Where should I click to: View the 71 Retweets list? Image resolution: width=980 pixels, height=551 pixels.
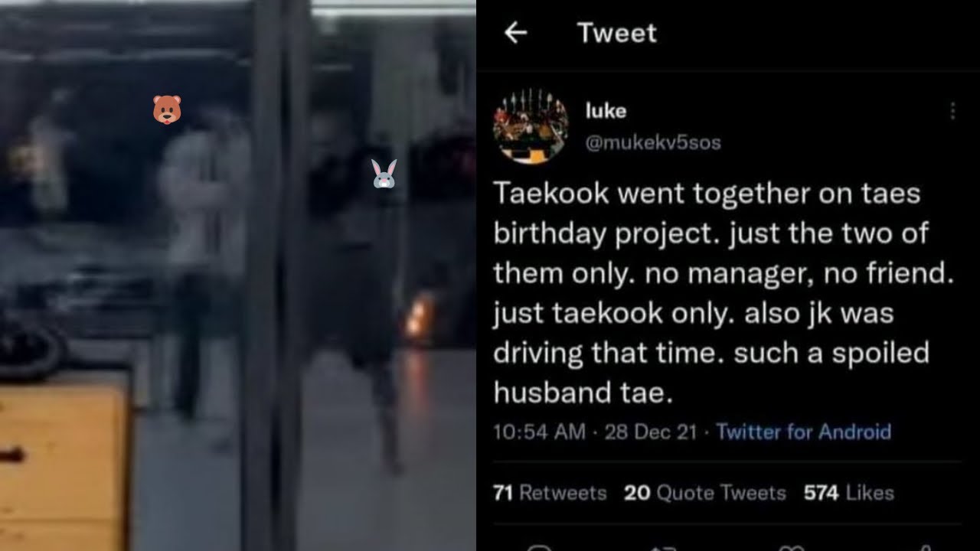pyautogui.click(x=550, y=493)
